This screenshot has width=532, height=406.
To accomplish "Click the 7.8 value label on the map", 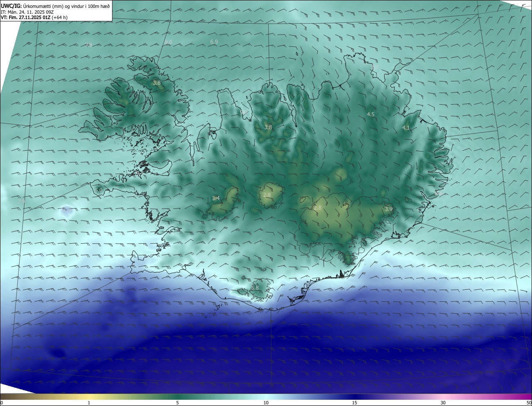I will click(x=89, y=45).
